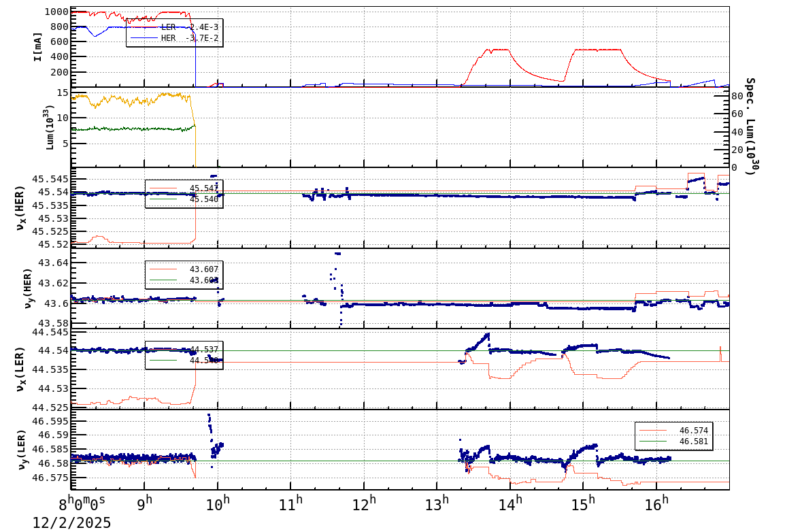Select the 43.62 axis tick label
Image resolution: width=785 pixels, height=532 pixels.
point(54,283)
